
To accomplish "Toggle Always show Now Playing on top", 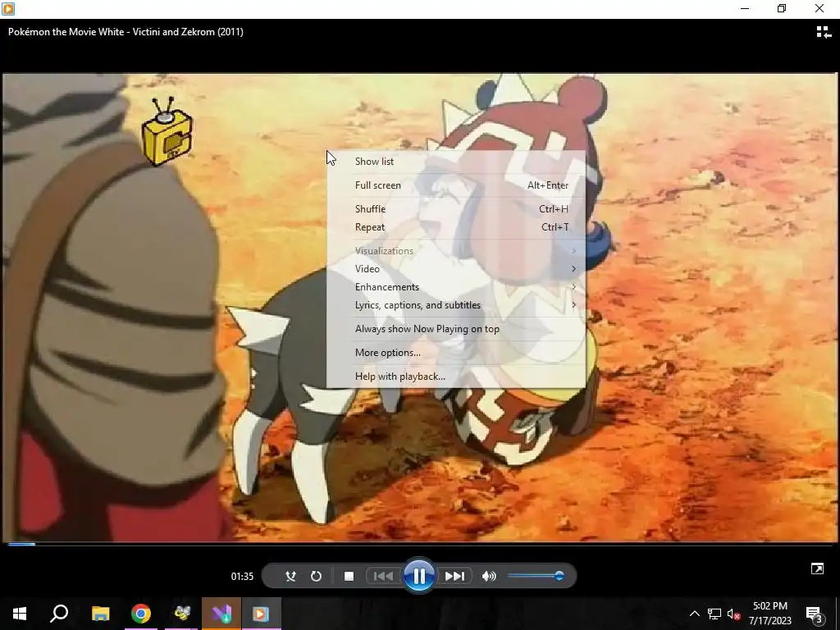I will (456, 329).
